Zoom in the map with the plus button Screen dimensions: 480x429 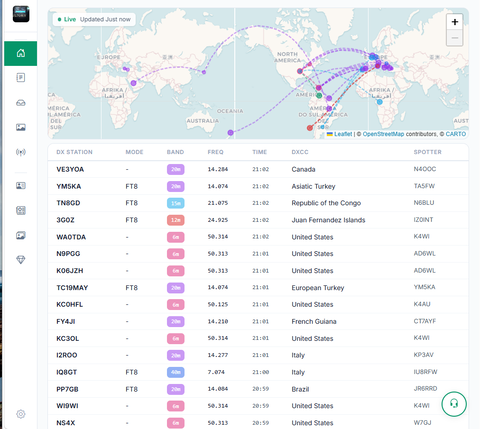455,22
